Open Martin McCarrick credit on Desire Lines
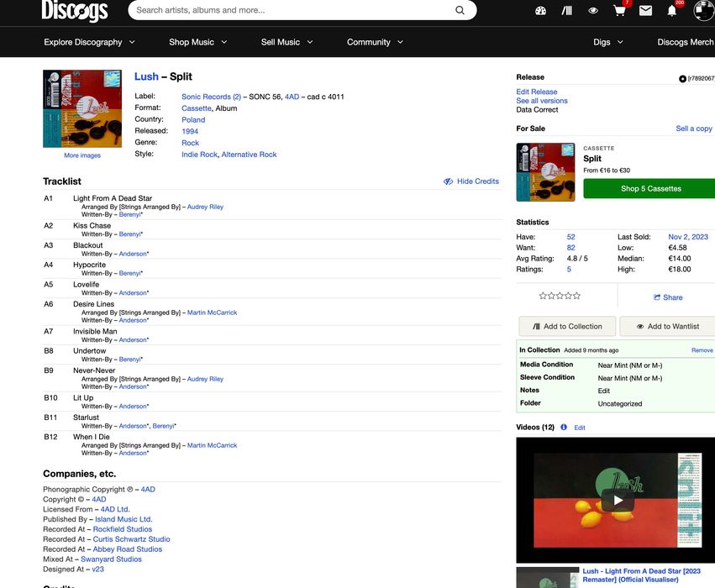Image resolution: width=715 pixels, height=588 pixels. (212, 312)
